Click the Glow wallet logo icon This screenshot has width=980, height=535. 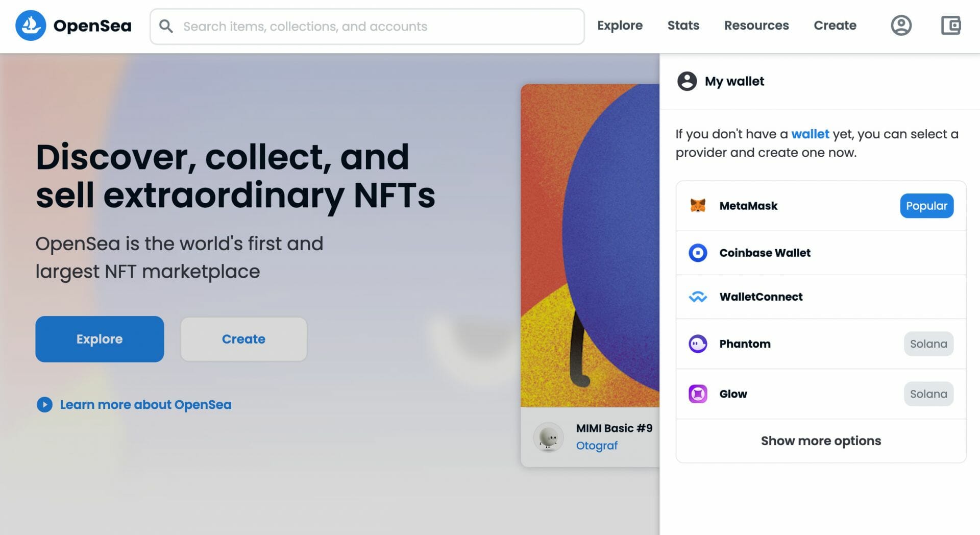(698, 394)
